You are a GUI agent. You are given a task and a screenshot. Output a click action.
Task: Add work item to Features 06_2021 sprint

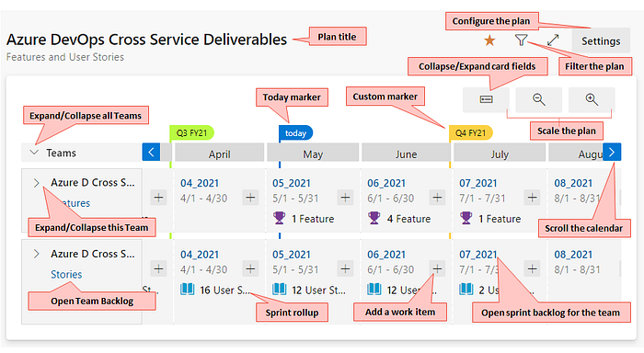click(x=437, y=198)
